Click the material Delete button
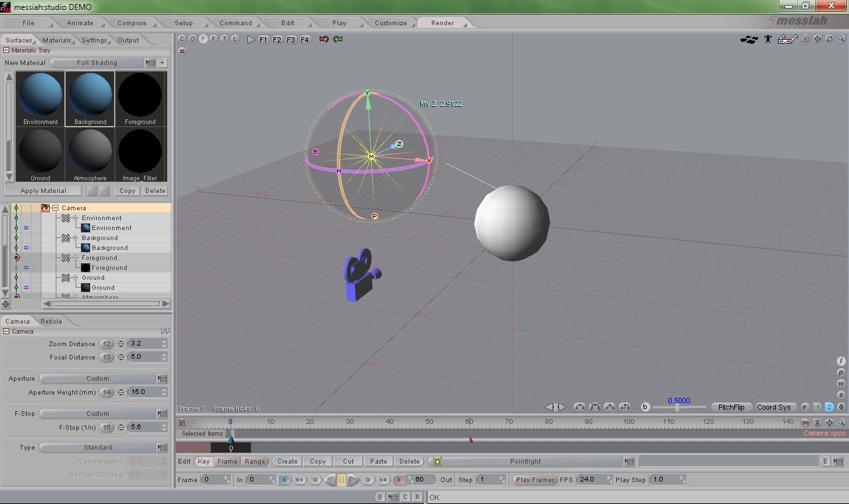Screen dimensions: 849x504 [x=155, y=191]
